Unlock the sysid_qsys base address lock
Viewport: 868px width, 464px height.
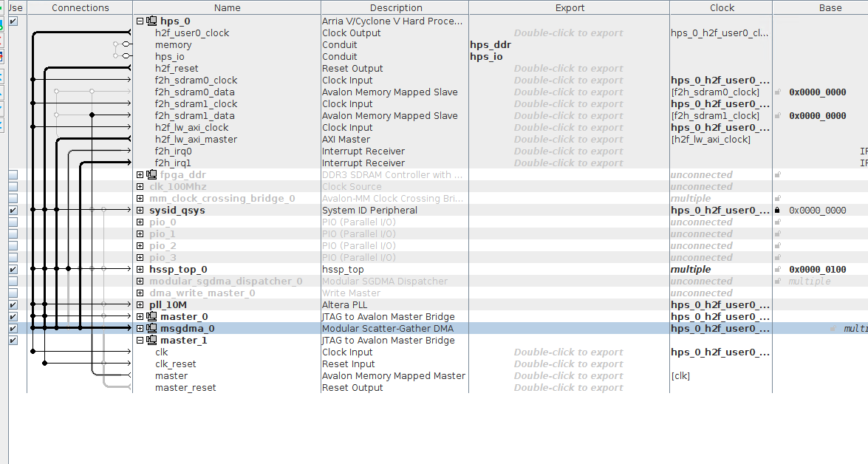(777, 211)
